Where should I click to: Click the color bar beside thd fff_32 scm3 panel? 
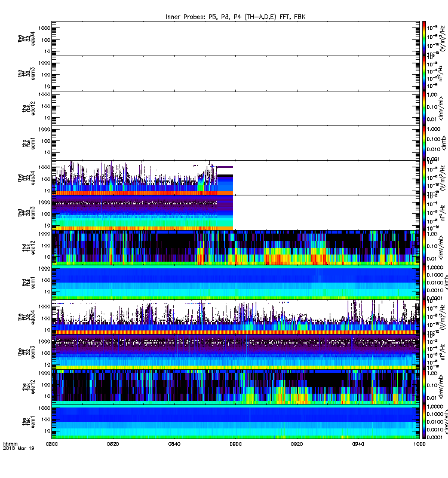(424, 213)
